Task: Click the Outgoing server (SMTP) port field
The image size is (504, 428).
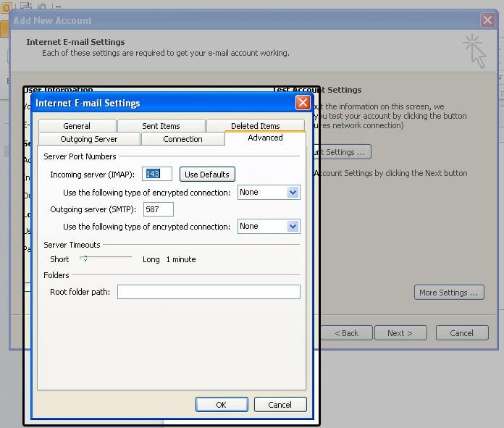Action: point(159,209)
